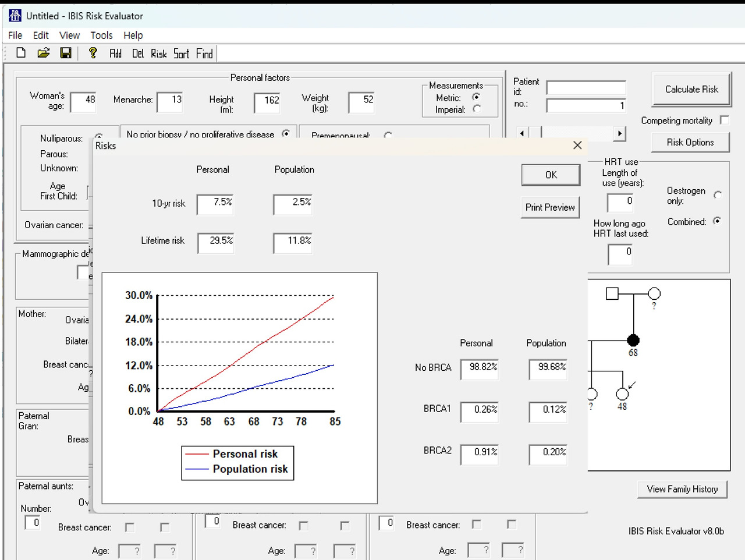Click the Del toolbar button
745x560 pixels.
pyautogui.click(x=138, y=54)
